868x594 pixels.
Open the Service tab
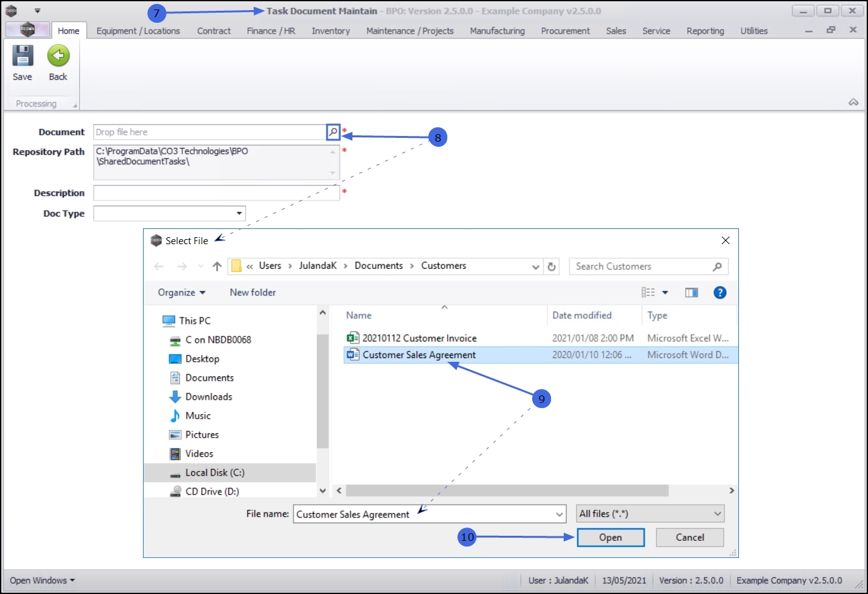pos(656,30)
